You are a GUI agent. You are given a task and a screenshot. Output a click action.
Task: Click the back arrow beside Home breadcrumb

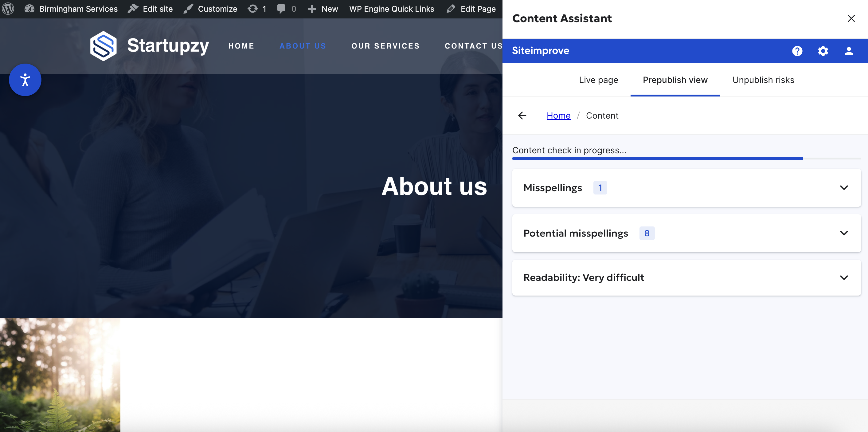click(522, 116)
